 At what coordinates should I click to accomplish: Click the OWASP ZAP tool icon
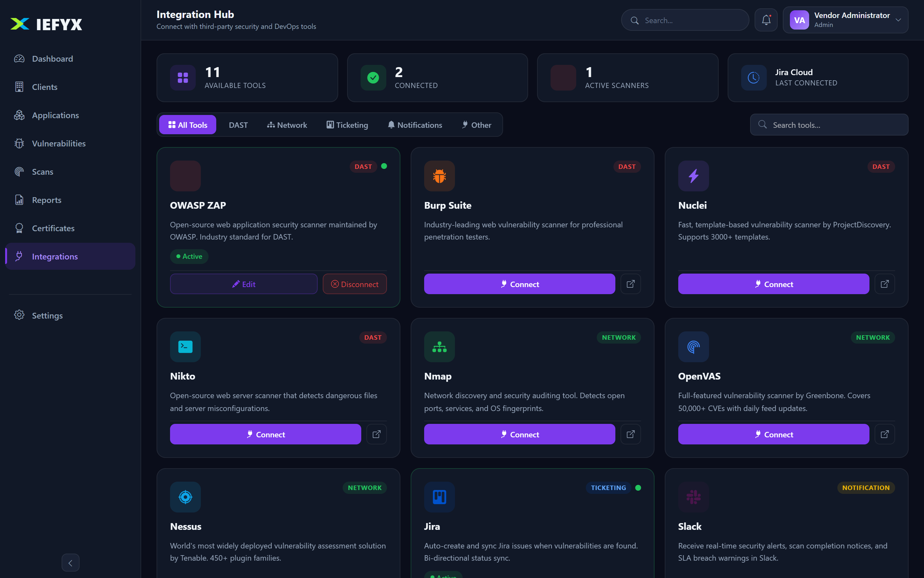[x=185, y=176]
